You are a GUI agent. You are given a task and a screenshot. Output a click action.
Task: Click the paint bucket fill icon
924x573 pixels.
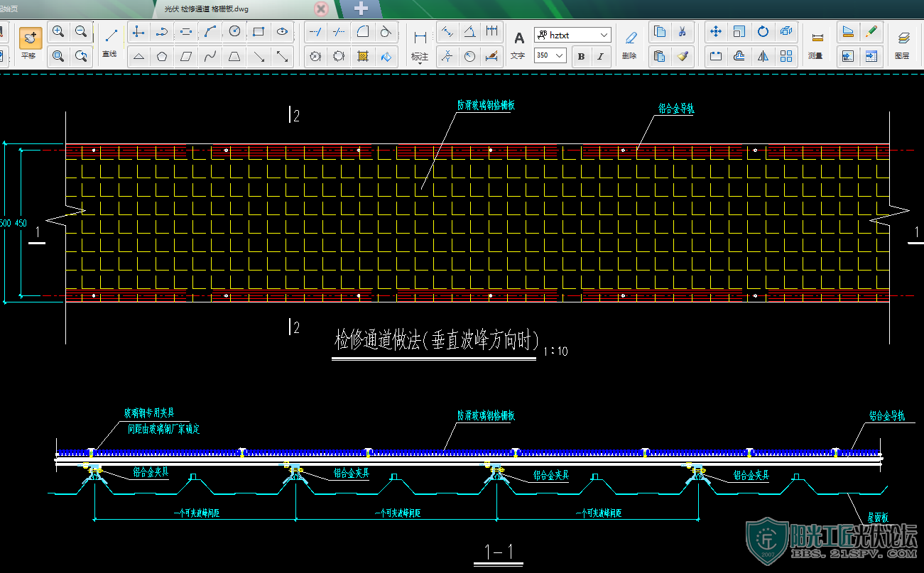[x=386, y=56]
